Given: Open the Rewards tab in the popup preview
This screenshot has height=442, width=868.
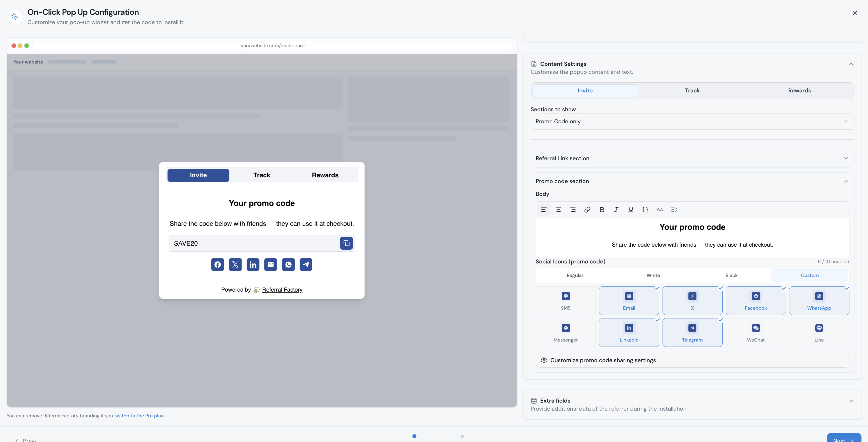Looking at the screenshot, I should [325, 175].
